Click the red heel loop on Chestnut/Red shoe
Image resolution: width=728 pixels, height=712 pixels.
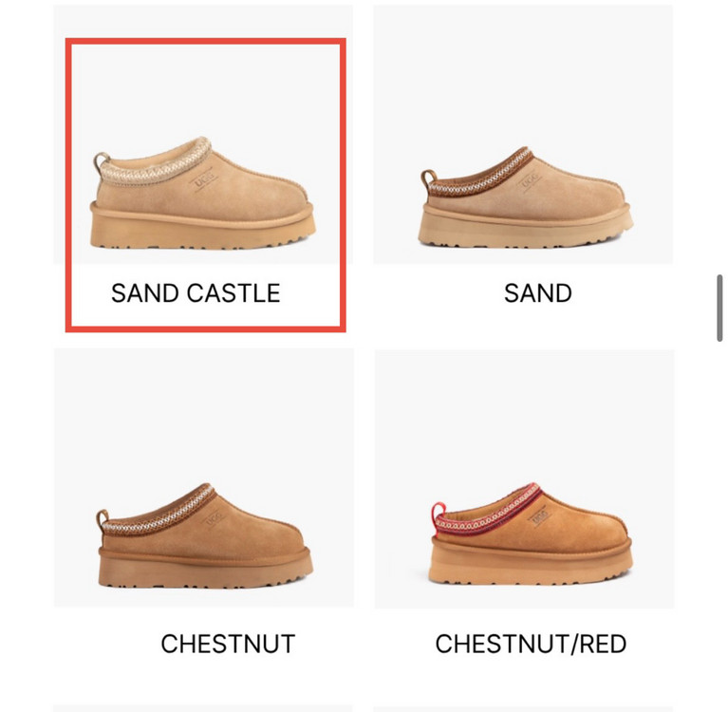tap(438, 513)
